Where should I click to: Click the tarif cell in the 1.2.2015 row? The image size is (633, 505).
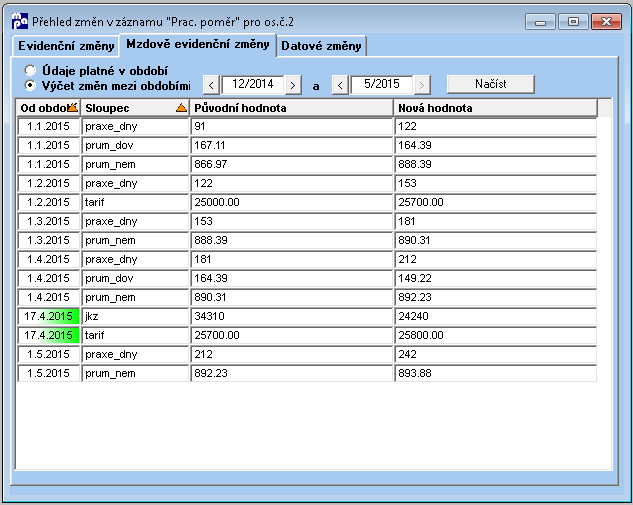tap(135, 202)
